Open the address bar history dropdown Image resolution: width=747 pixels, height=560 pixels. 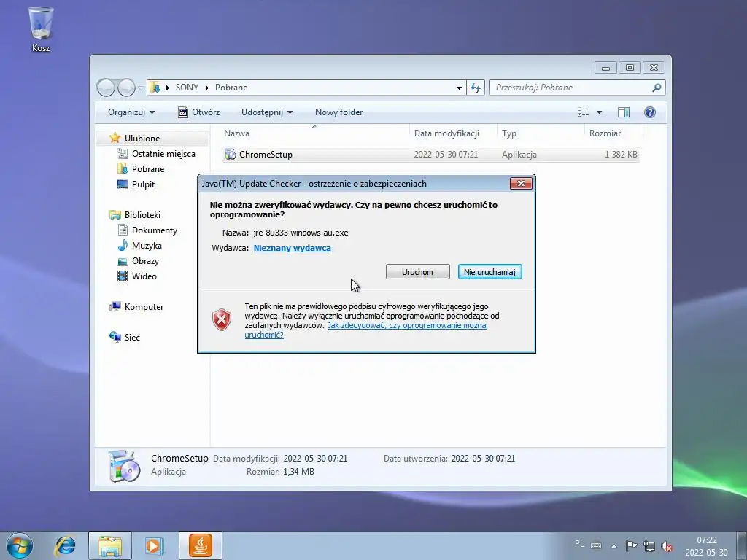pyautogui.click(x=459, y=87)
